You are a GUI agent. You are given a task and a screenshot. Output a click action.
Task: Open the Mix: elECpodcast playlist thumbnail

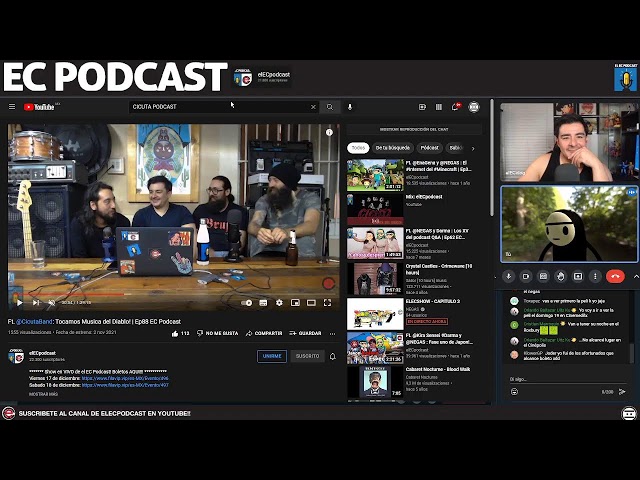375,209
